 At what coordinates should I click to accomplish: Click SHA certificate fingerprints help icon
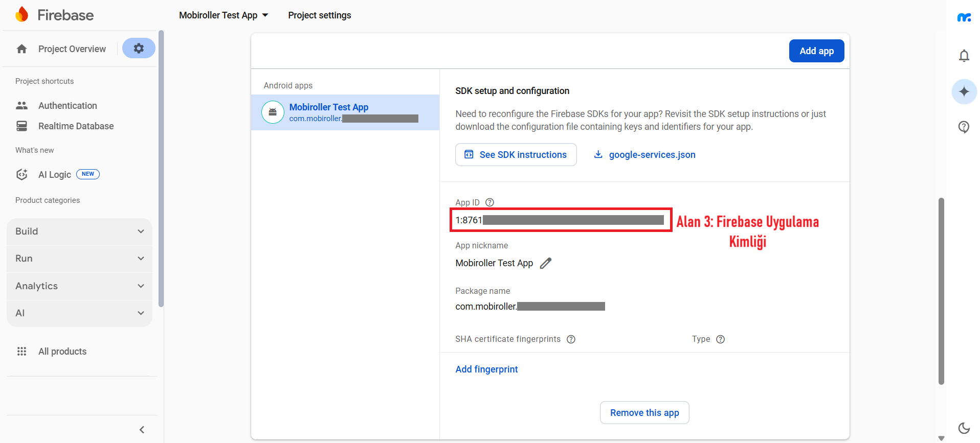(x=571, y=339)
